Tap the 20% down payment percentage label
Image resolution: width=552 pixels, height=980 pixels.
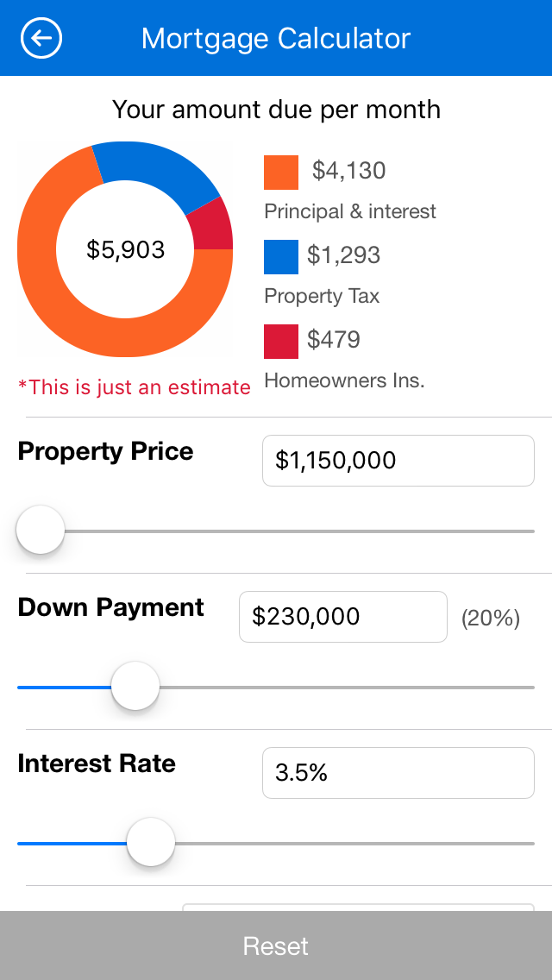(x=491, y=618)
